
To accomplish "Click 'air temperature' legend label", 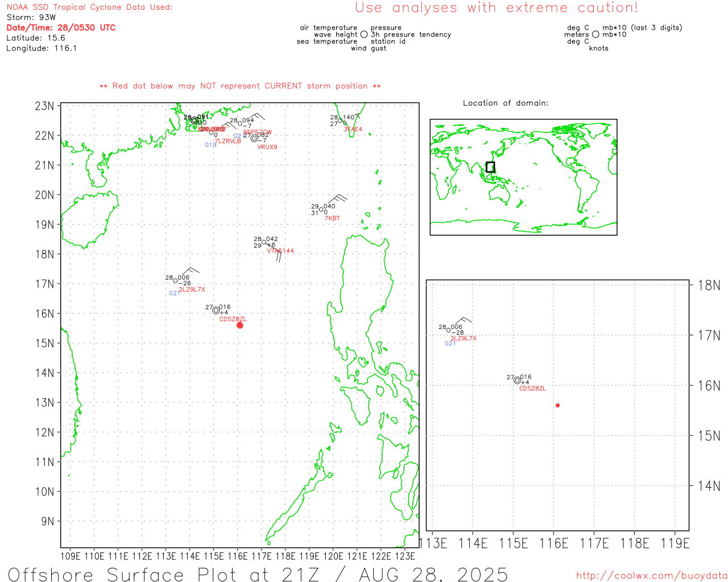I will pos(329,27).
